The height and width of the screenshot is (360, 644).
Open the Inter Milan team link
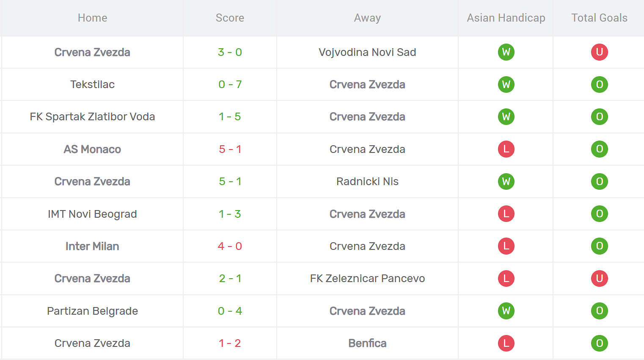92,246
